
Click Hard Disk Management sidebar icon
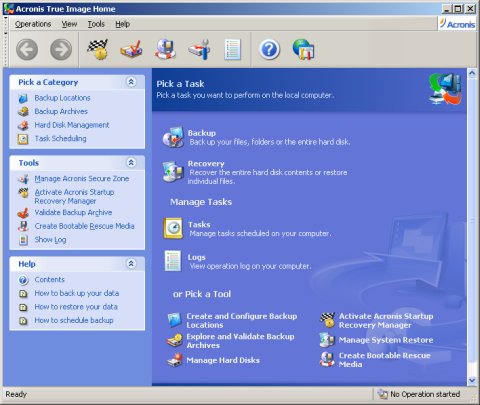pyautogui.click(x=23, y=125)
